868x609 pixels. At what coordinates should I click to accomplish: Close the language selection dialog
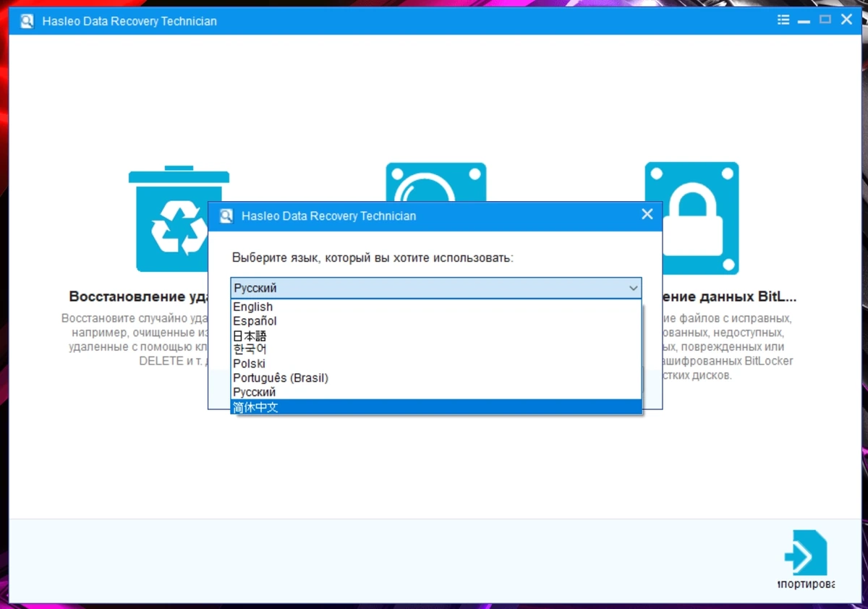[647, 214]
